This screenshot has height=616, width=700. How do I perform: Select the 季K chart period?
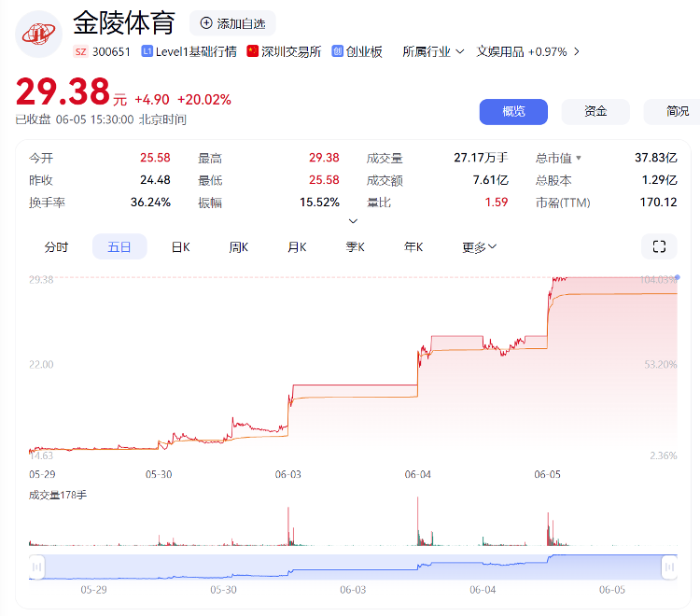pyautogui.click(x=356, y=246)
